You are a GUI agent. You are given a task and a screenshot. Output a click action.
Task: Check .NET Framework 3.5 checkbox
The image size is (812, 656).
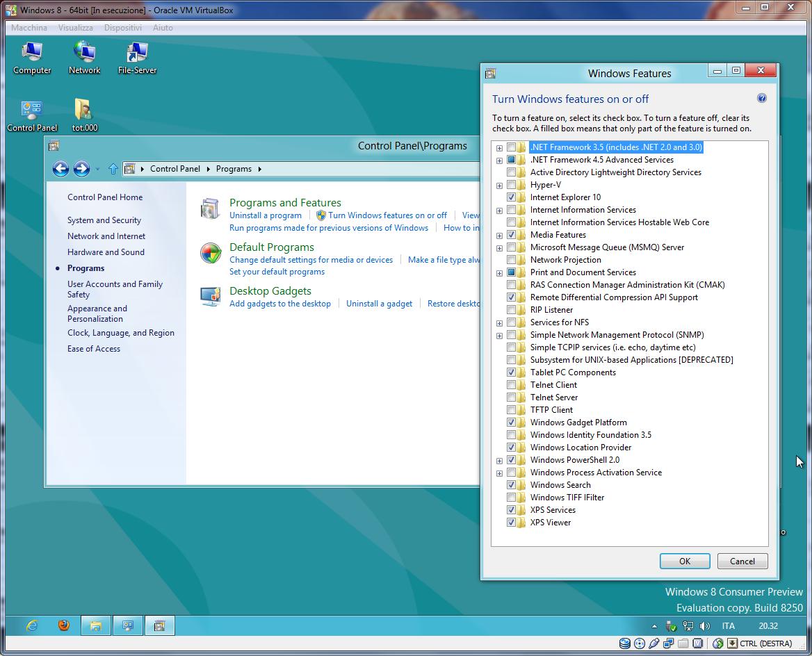click(x=511, y=147)
